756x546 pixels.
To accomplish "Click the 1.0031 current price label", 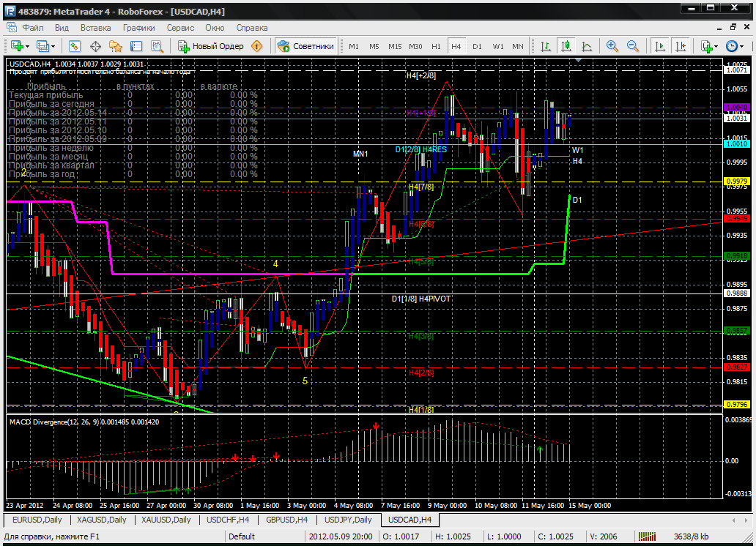I will pyautogui.click(x=736, y=118).
